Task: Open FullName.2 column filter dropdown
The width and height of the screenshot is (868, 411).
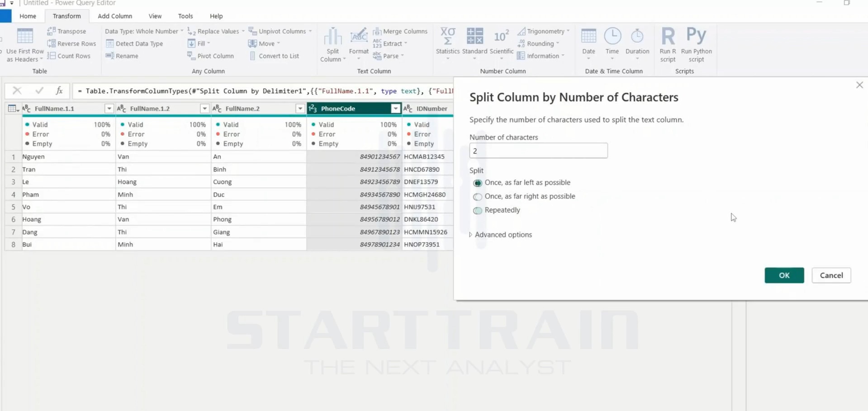Action: (300, 109)
